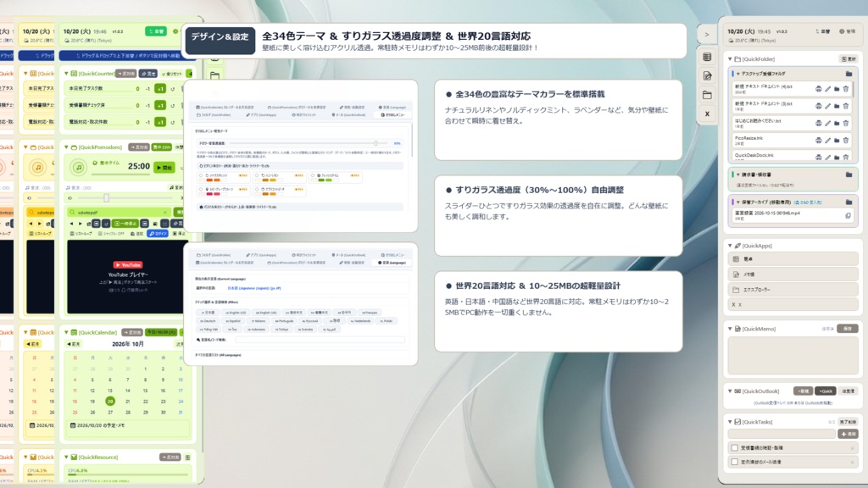This screenshot has width=868, height=488.
Task: Delete PicoResize.lnk with trash icon
Action: (846, 140)
